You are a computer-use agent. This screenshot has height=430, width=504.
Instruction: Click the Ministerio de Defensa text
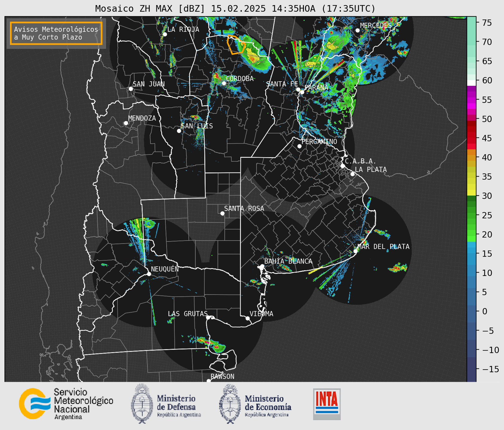179,405
